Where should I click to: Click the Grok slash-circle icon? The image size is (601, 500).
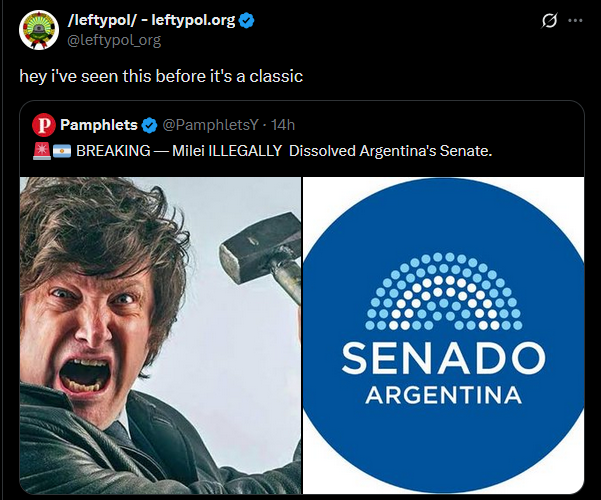point(549,20)
